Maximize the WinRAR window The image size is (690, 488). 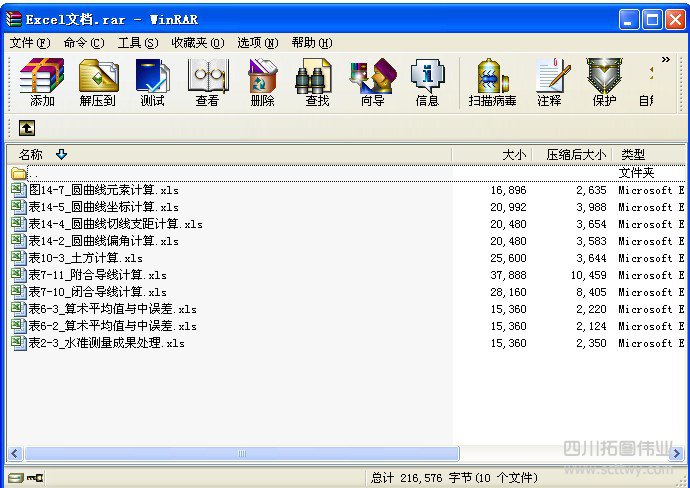653,20
